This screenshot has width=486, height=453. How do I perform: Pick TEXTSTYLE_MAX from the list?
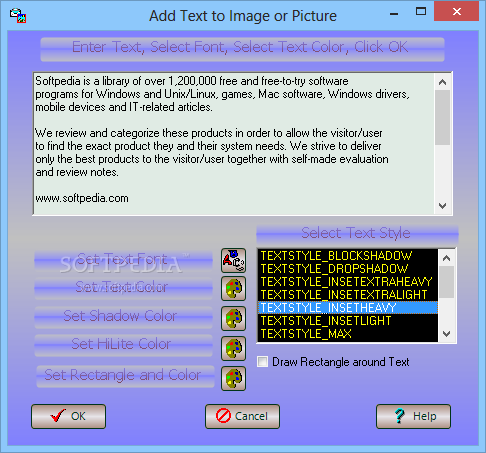(348, 334)
